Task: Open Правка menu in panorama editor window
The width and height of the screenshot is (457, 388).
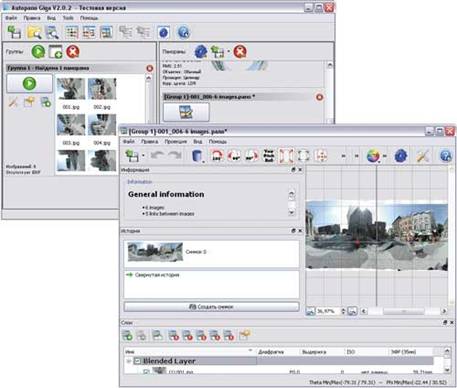Action: pyautogui.click(x=149, y=142)
